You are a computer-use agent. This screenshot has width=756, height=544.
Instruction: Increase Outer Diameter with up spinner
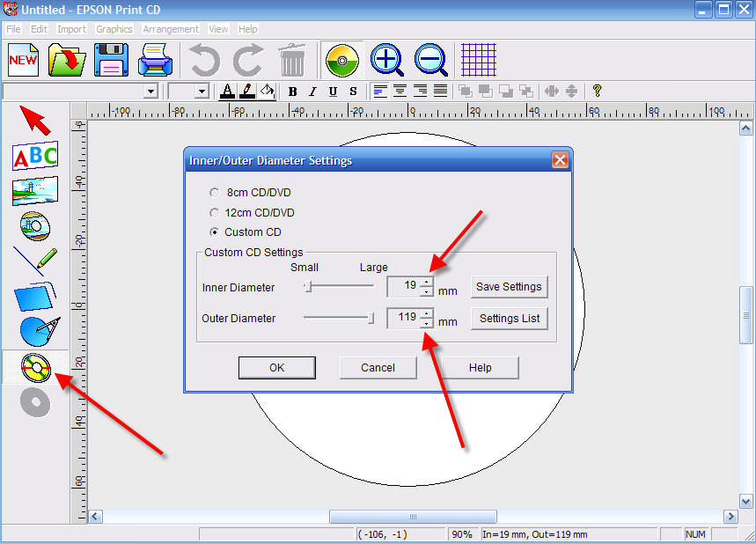[x=427, y=313]
